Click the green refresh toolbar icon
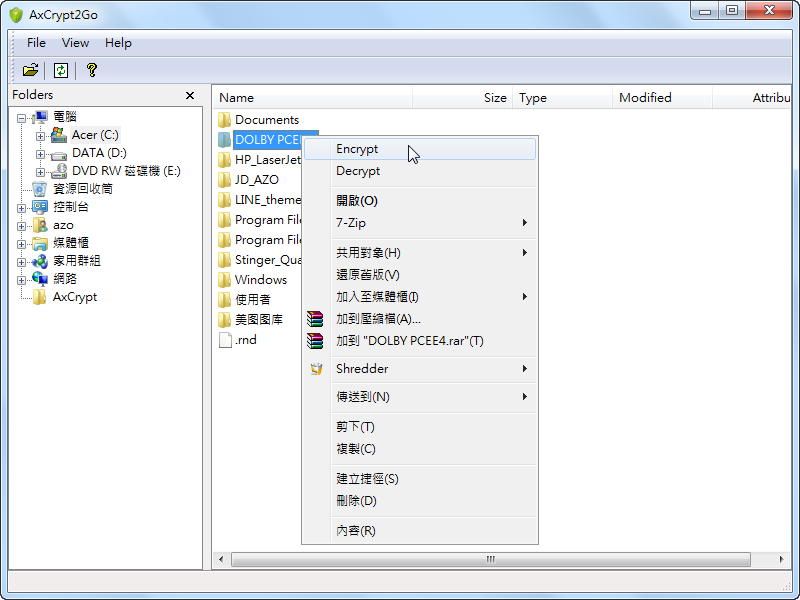 pos(61,70)
